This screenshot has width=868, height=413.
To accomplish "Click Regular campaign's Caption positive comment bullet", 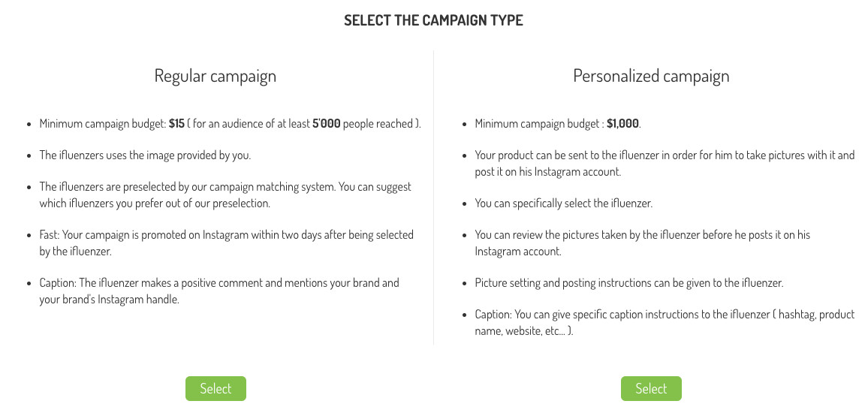I will pyautogui.click(x=219, y=291).
